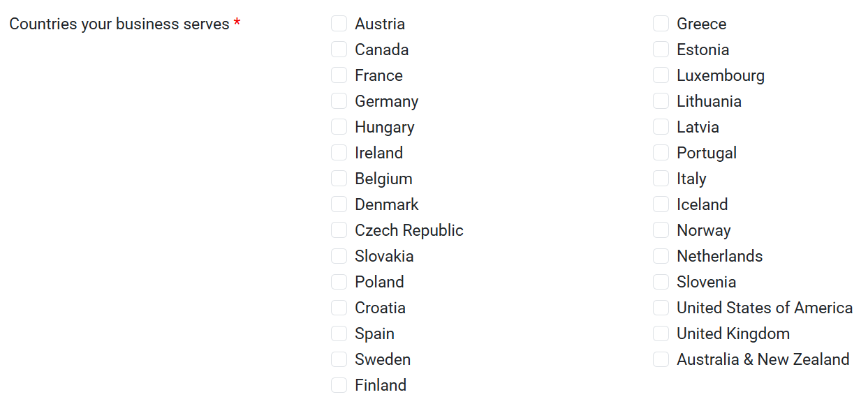Click the Sweden label text

click(383, 359)
